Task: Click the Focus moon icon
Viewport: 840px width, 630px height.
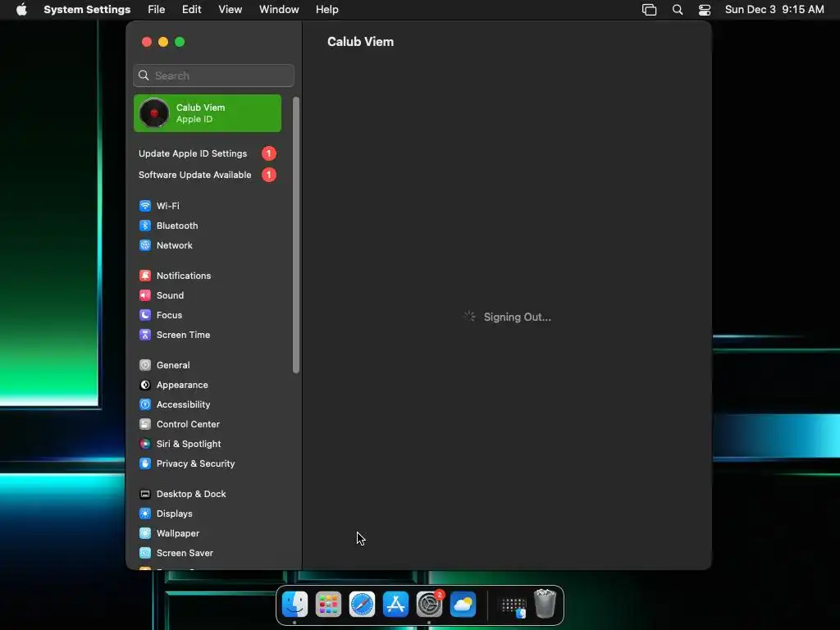Action: [x=144, y=315]
